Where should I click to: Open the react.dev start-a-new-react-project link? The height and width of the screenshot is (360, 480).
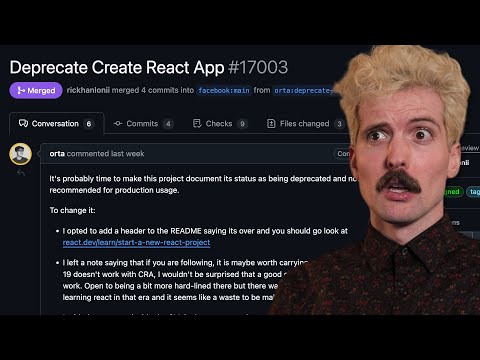136,242
